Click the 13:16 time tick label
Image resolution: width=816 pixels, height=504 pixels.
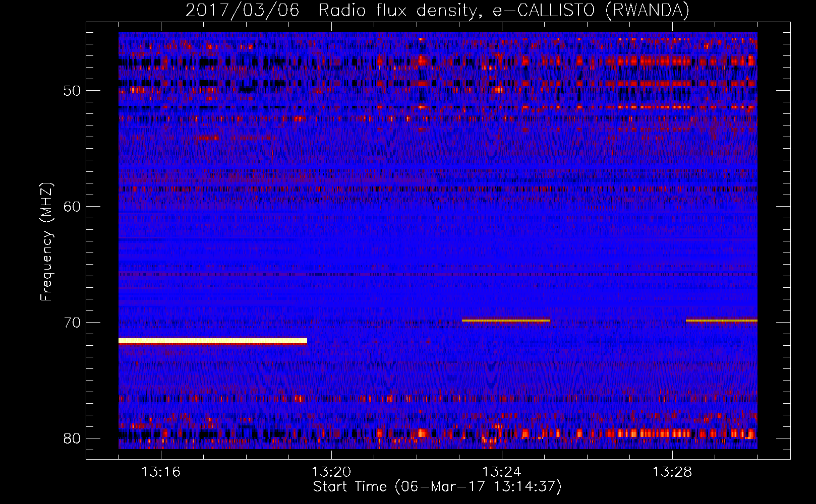[161, 472]
